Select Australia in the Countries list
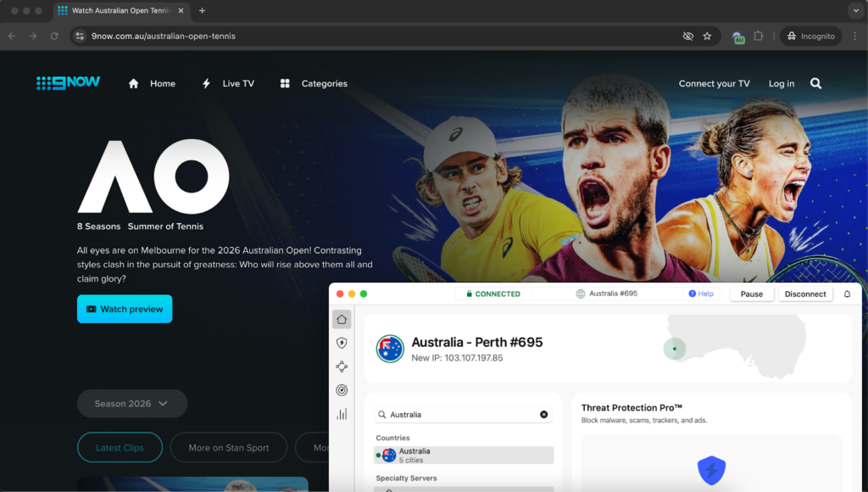 pos(464,456)
